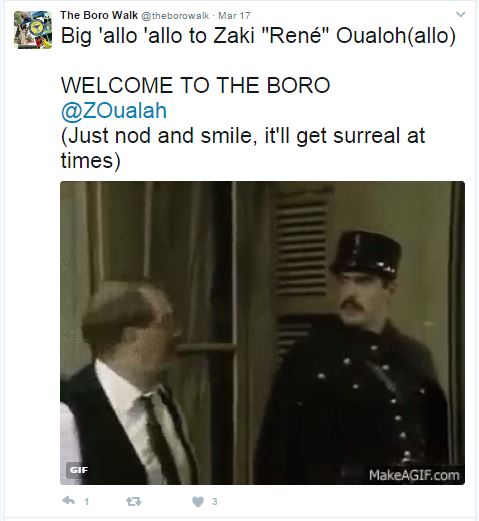Retweet The Boro Walk's post
The width and height of the screenshot is (479, 521).
(x=134, y=501)
